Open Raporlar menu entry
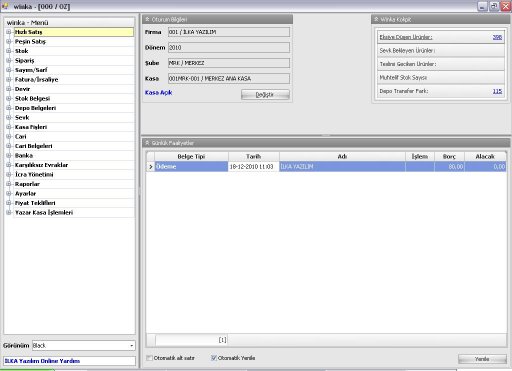Viewport: 512px width, 371px height. (x=27, y=184)
